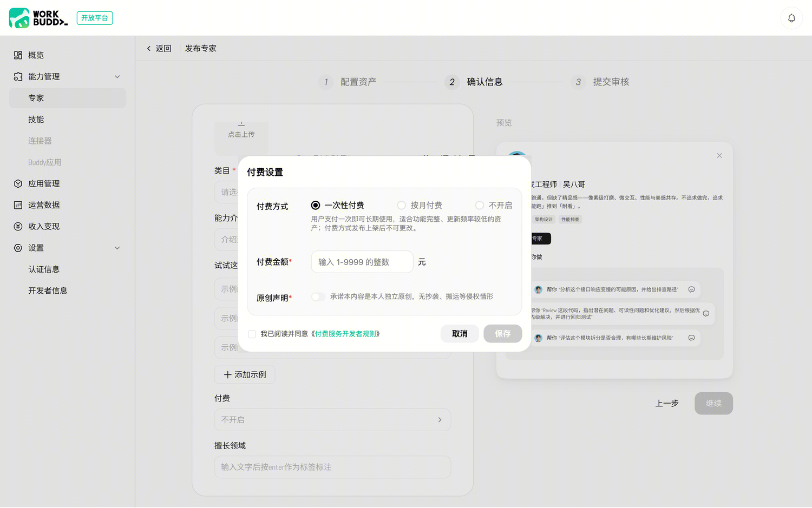Viewport: 812px width, 508px height.
Task: Open the 付费服务开发者规则 link
Action: pos(345,334)
